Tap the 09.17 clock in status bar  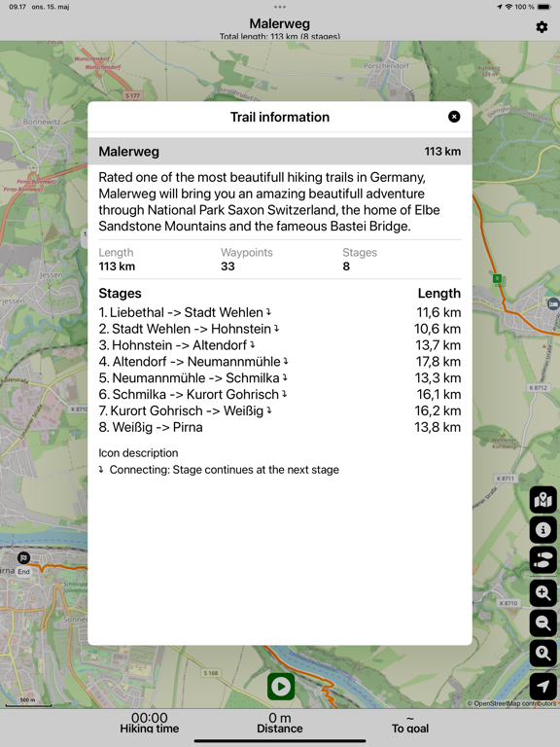point(17,7)
